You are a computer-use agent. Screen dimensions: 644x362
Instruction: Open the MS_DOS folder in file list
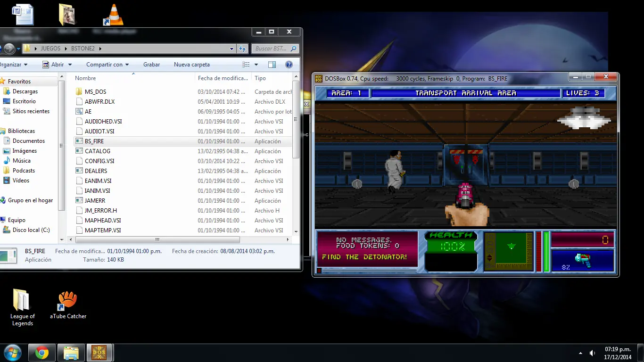pos(95,92)
